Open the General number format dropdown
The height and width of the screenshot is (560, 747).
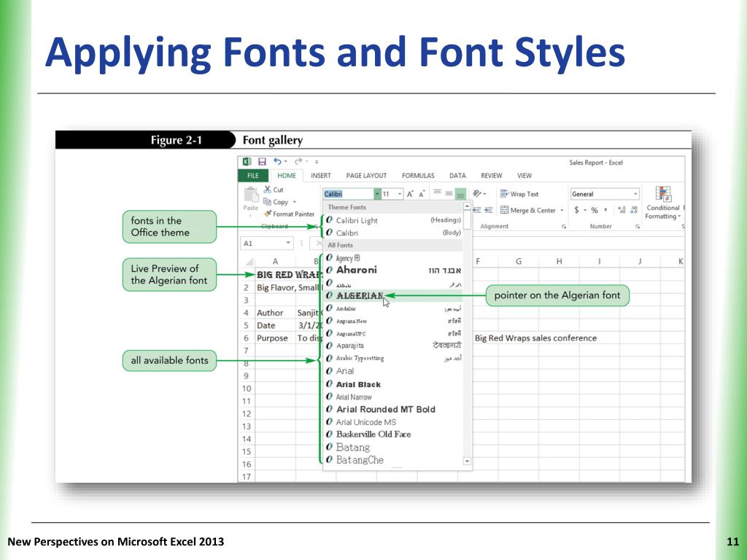635,194
